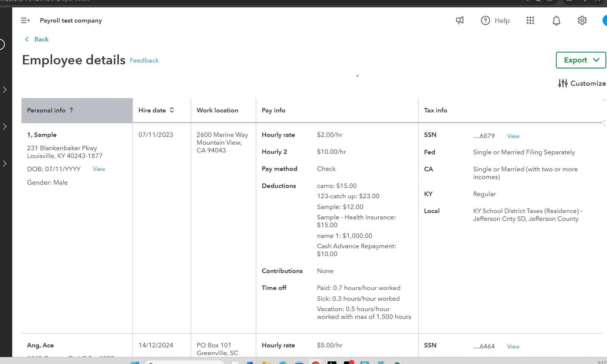
Task: Open Windows Start button in taskbar
Action: point(135,362)
